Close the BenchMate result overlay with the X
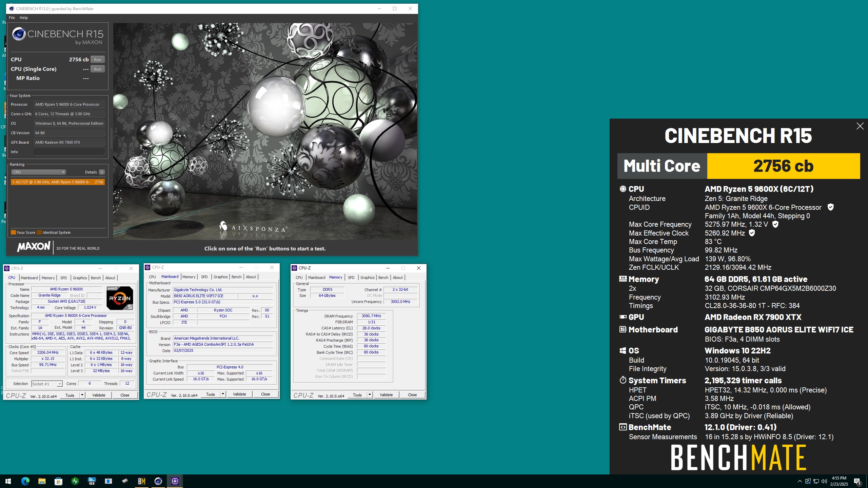Viewport: 868px width, 488px height. tap(860, 126)
